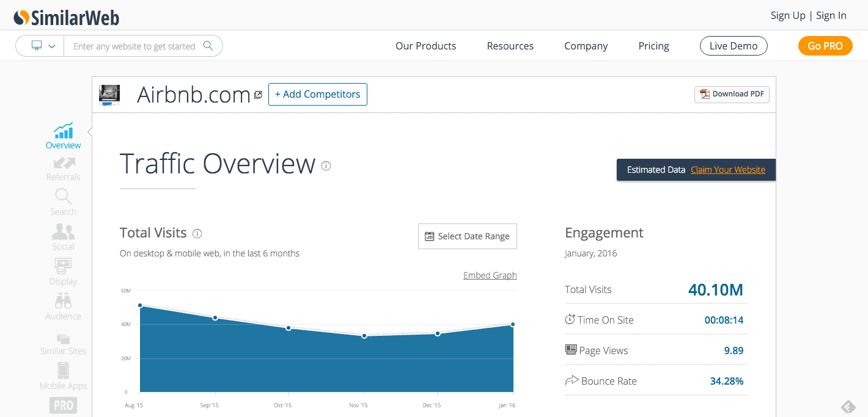Click the Sep '15 data point
868x417 pixels.
coord(215,317)
